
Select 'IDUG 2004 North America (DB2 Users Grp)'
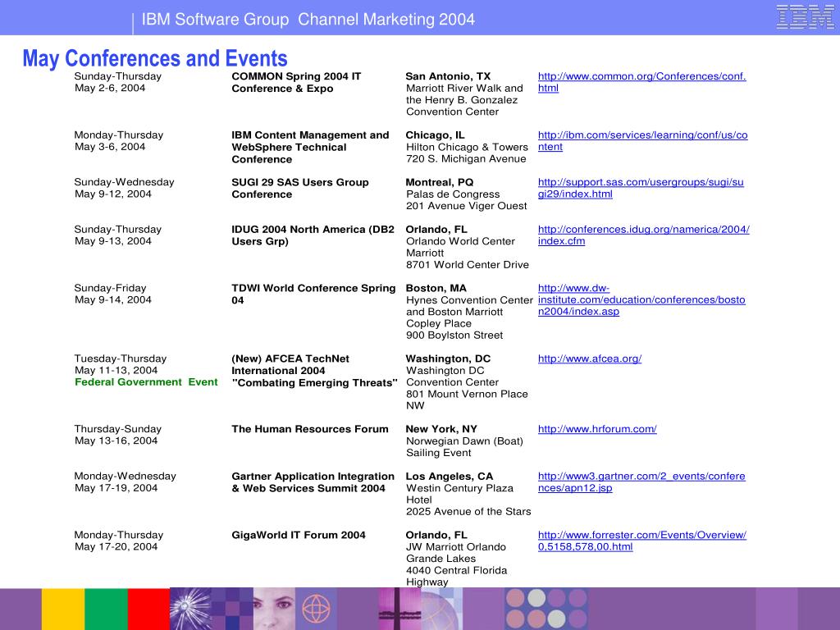tap(313, 235)
